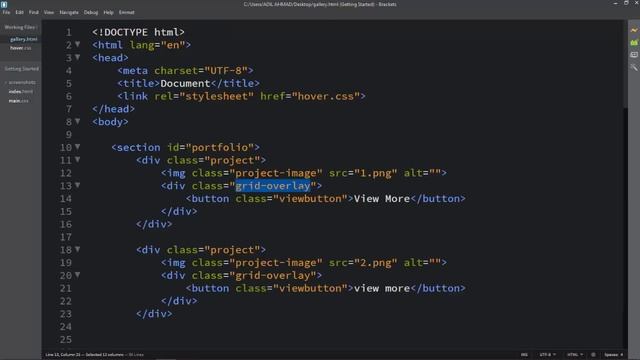
Task: Open the Getting Started project dropdown
Action: coord(22,69)
